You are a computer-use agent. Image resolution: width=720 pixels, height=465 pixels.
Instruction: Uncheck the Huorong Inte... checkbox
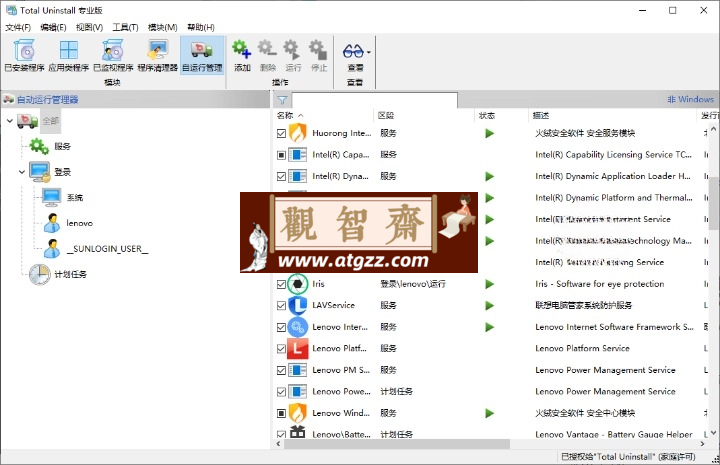tap(281, 134)
